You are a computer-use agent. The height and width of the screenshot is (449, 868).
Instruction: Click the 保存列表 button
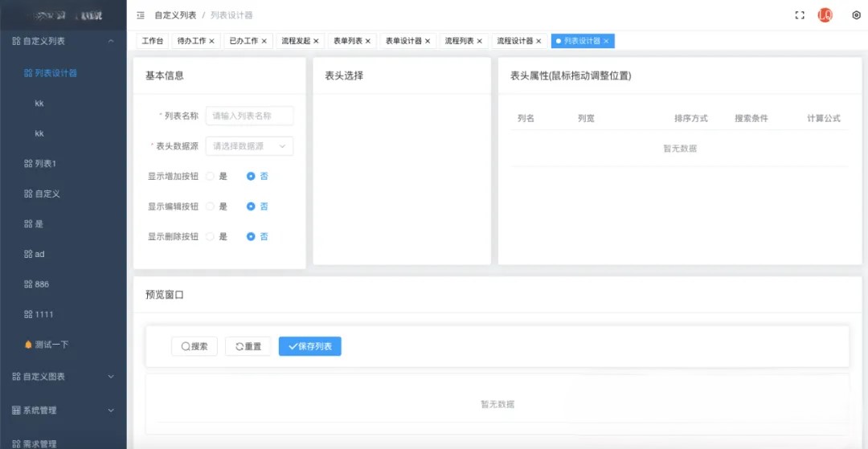click(x=310, y=346)
